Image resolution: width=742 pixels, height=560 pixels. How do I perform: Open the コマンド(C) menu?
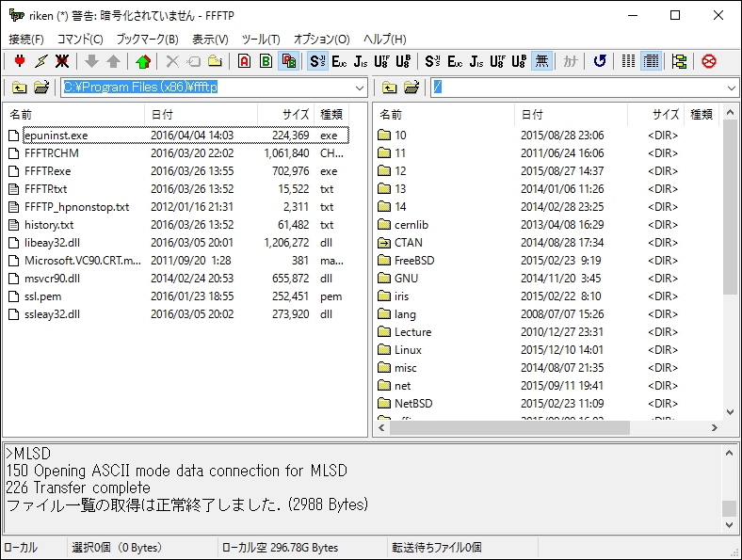coord(80,40)
